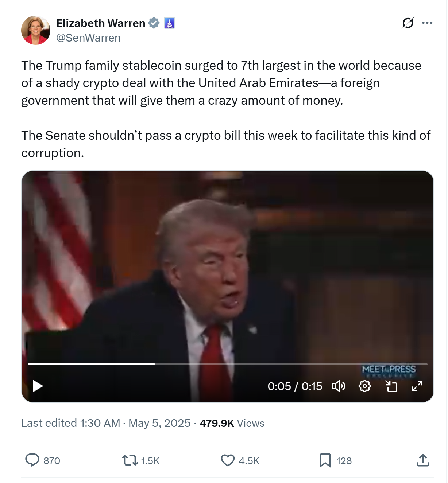Open the tweet options menu

pyautogui.click(x=427, y=23)
